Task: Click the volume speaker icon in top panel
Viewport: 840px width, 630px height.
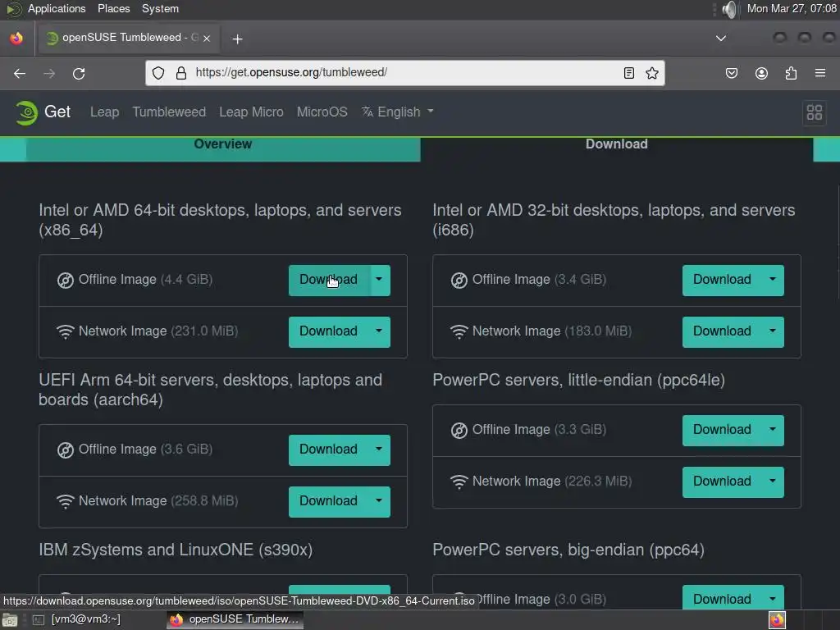Action: 728,9
